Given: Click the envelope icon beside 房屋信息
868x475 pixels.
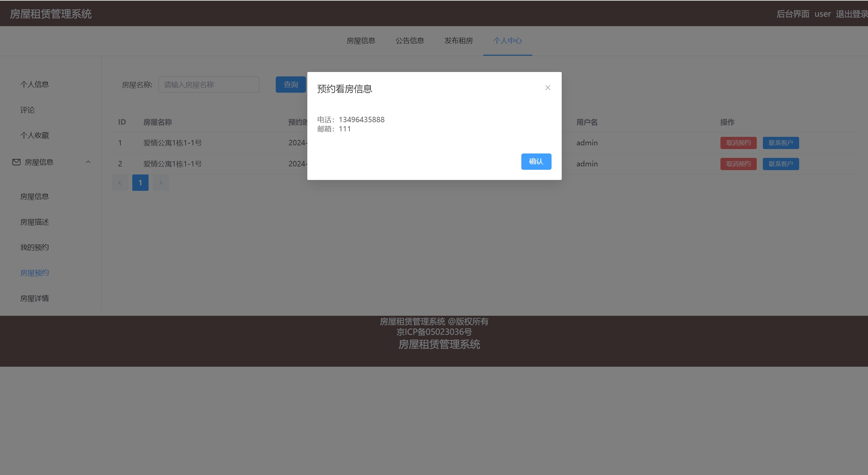Looking at the screenshot, I should tap(16, 162).
